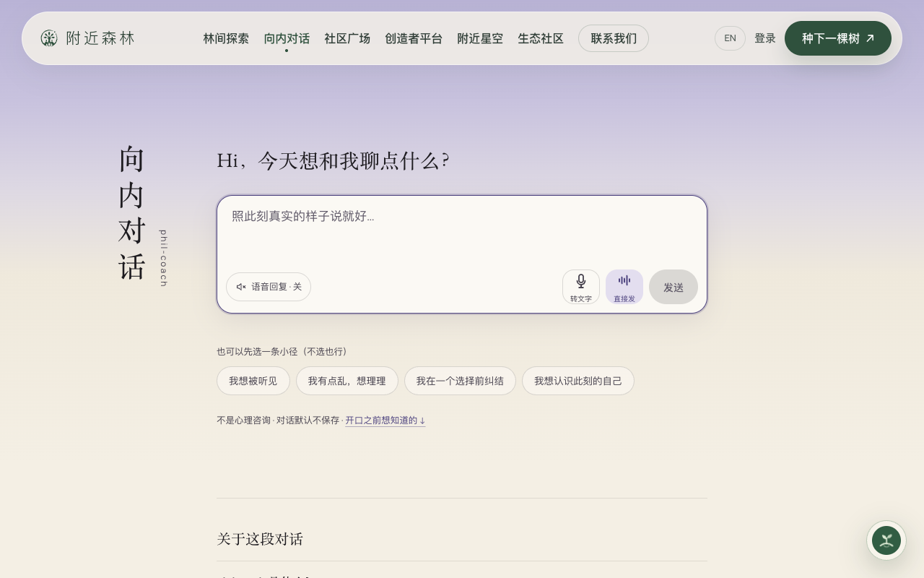Click the 登录 login link

point(765,38)
